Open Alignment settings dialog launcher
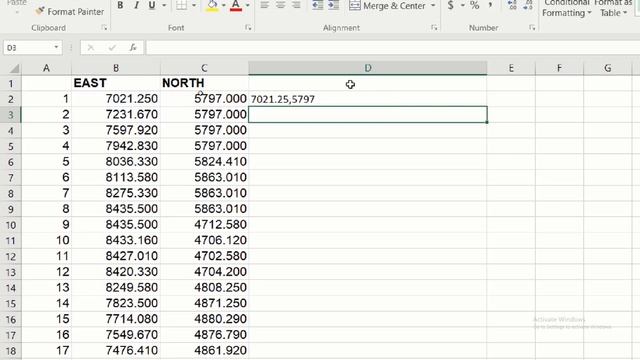 click(434, 28)
